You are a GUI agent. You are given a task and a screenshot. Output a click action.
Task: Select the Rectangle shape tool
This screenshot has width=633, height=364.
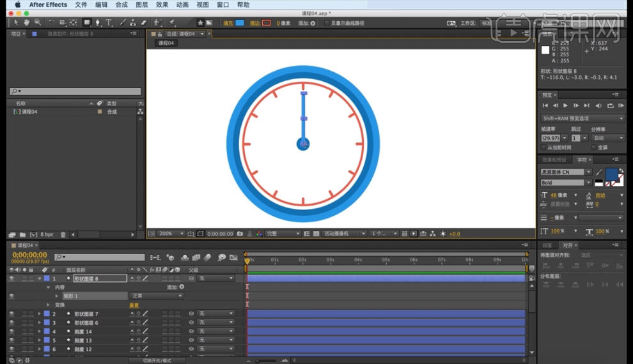(x=87, y=22)
